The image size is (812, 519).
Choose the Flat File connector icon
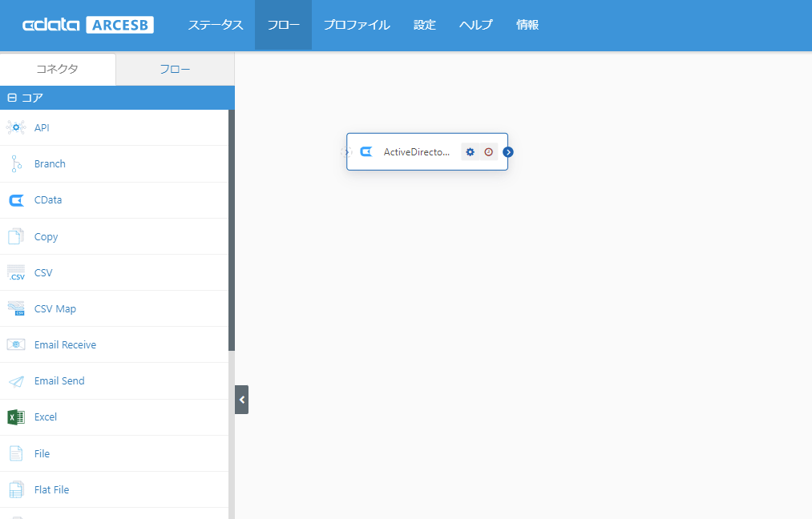point(16,489)
